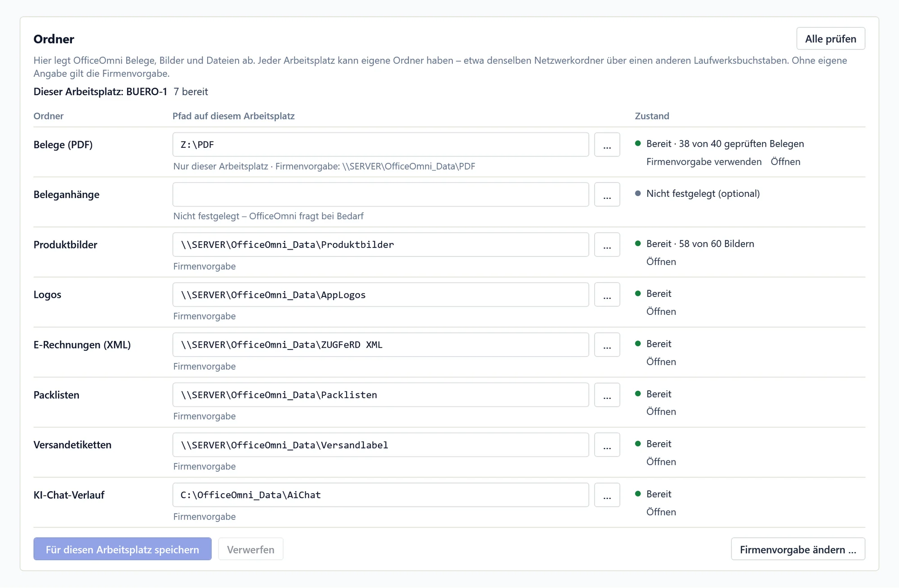Screen dimensions: 899x588
Task: Open the Produktbilder folder via Öffnen
Action: pyautogui.click(x=661, y=261)
